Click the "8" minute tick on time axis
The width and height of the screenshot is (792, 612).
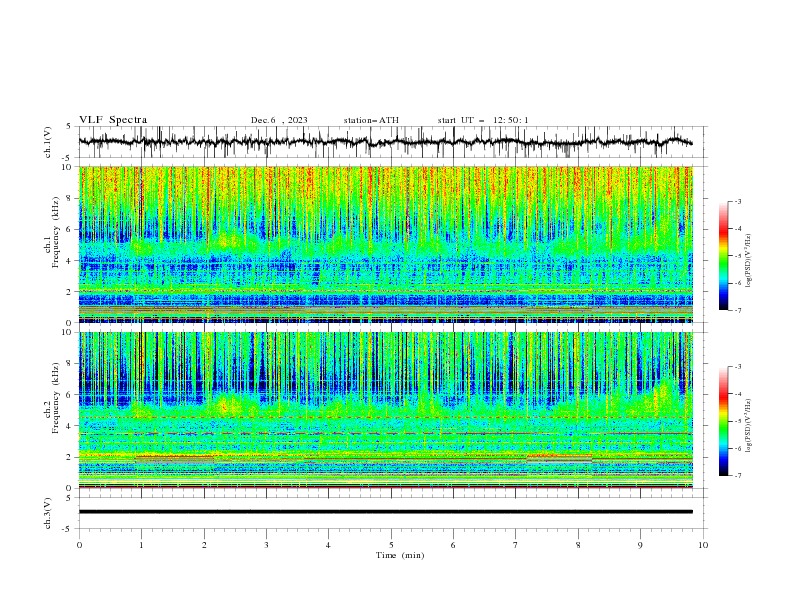click(578, 545)
